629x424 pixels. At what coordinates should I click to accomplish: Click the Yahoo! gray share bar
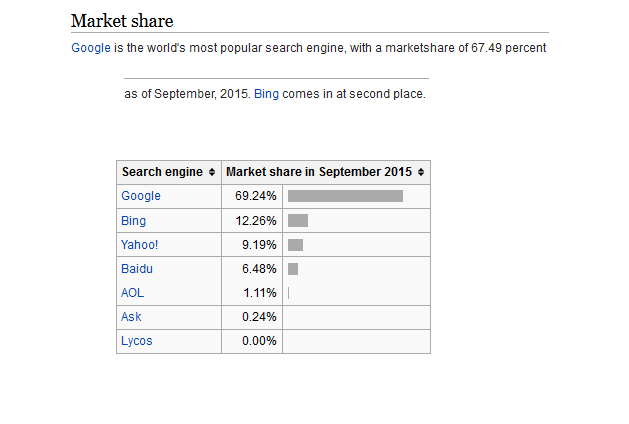click(x=296, y=245)
